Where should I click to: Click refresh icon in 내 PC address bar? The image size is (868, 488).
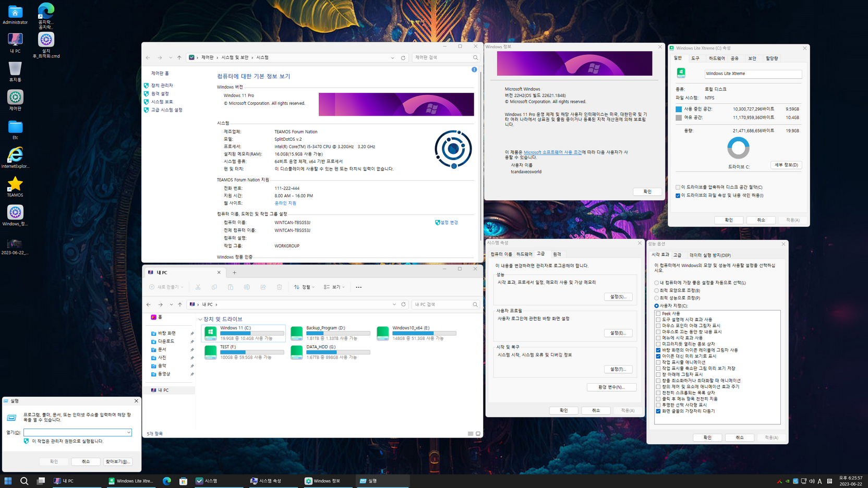click(x=403, y=304)
